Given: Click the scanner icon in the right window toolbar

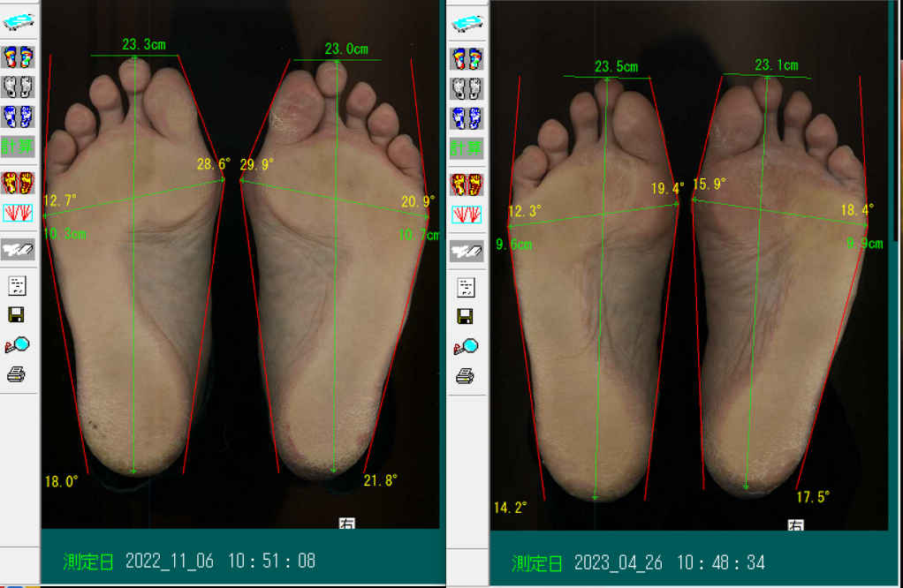Looking at the screenshot, I should [467, 24].
